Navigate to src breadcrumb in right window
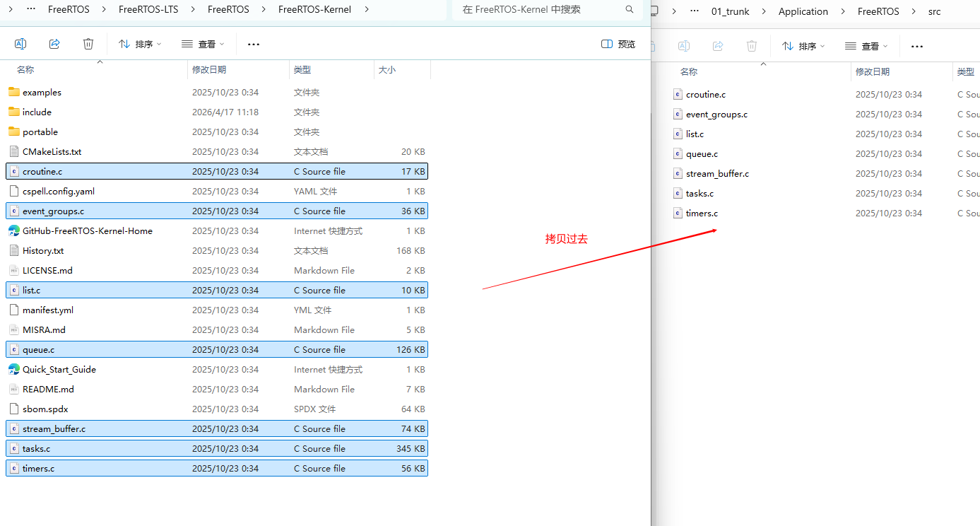The image size is (980, 526). [935, 11]
